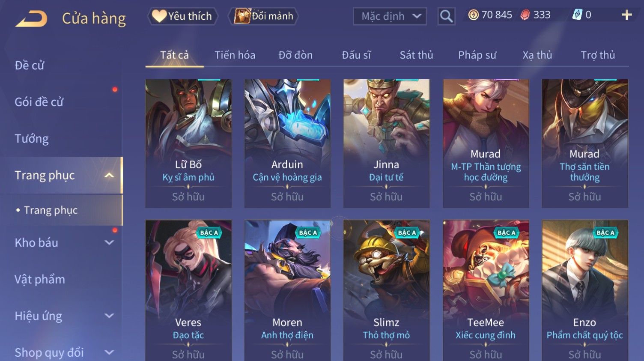Click the heart icon in Yêu thích
Image resolution: width=644 pixels, height=361 pixels.
pyautogui.click(x=159, y=16)
